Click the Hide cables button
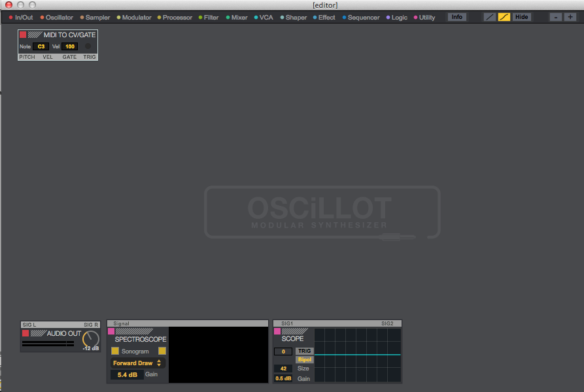584x392 pixels. [x=521, y=17]
